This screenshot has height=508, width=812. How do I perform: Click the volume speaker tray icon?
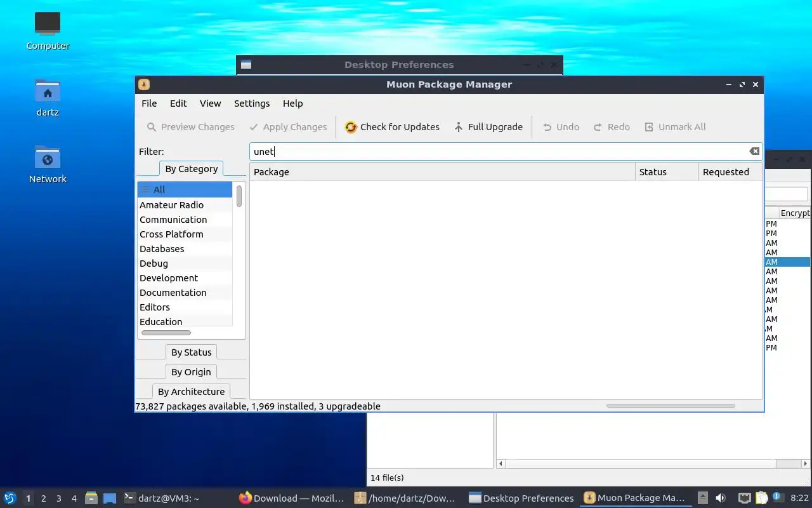click(x=721, y=498)
